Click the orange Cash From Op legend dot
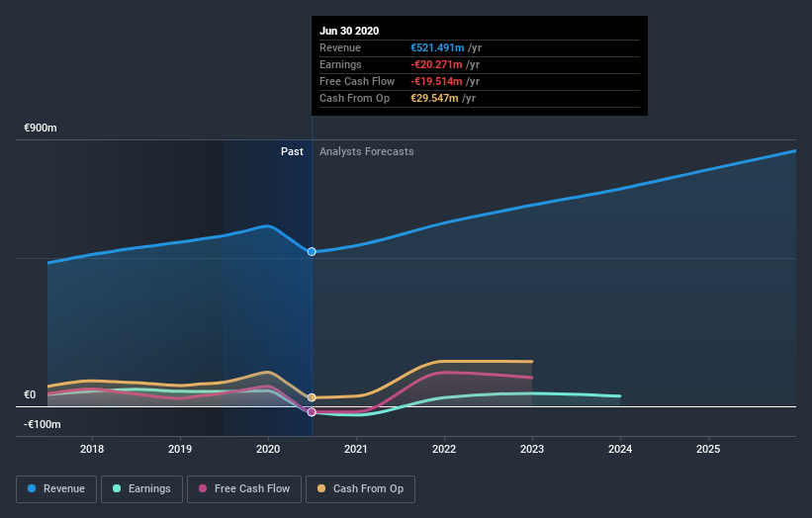812x518 pixels. coord(321,488)
